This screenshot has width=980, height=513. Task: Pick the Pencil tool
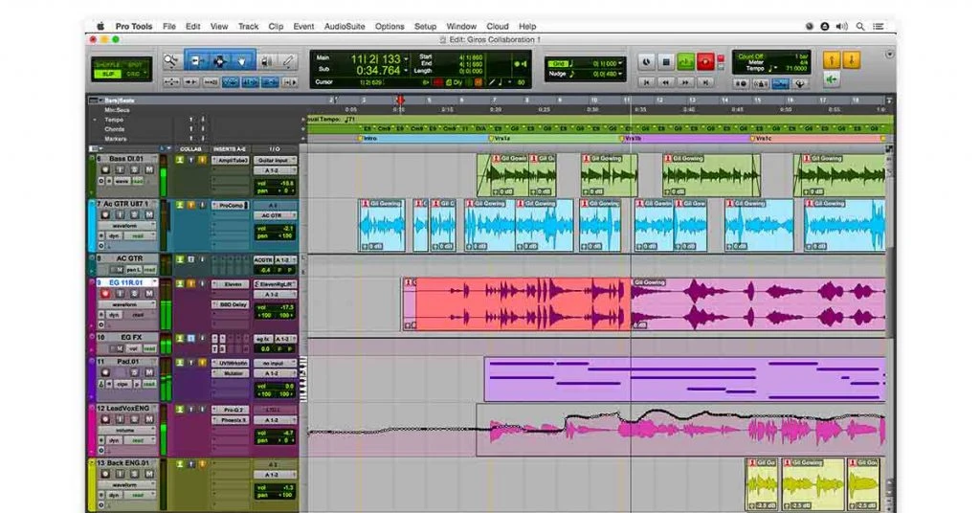click(288, 62)
